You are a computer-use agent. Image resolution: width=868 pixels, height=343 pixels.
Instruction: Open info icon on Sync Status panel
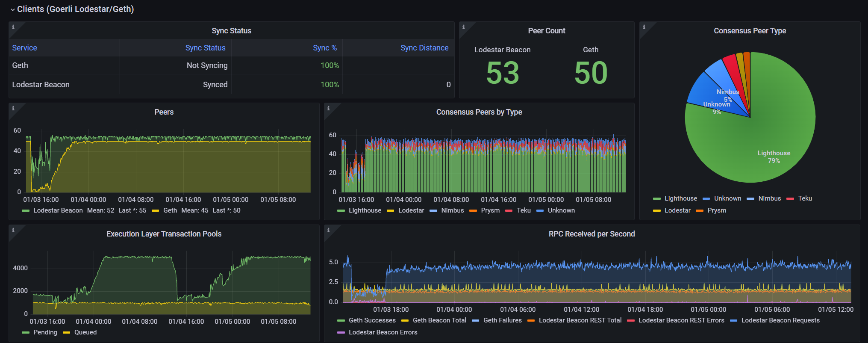click(x=13, y=27)
